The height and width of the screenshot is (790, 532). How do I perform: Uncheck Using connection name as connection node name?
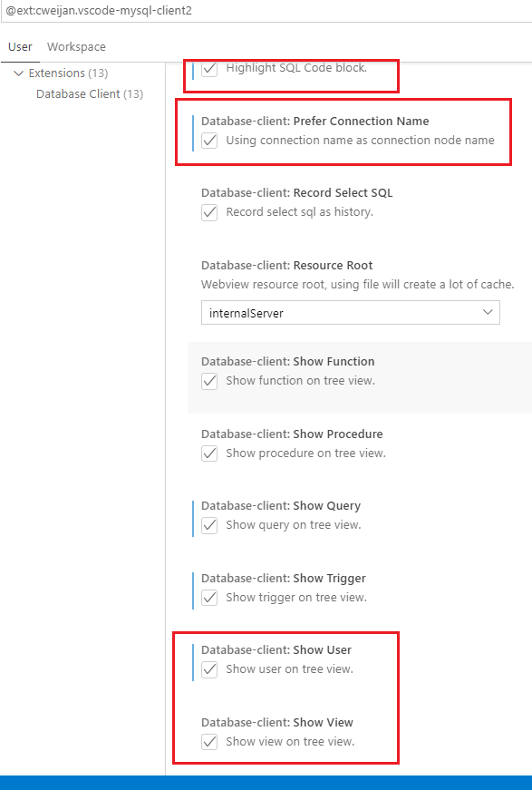point(209,141)
